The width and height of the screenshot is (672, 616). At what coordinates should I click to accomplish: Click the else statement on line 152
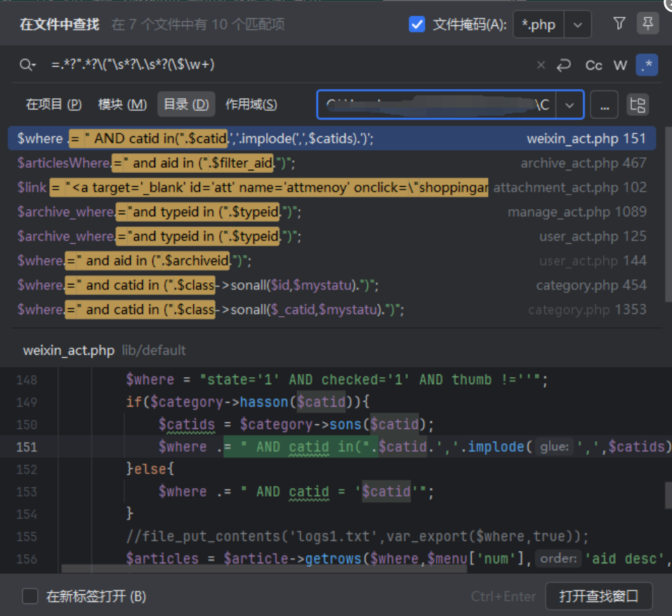(150, 469)
